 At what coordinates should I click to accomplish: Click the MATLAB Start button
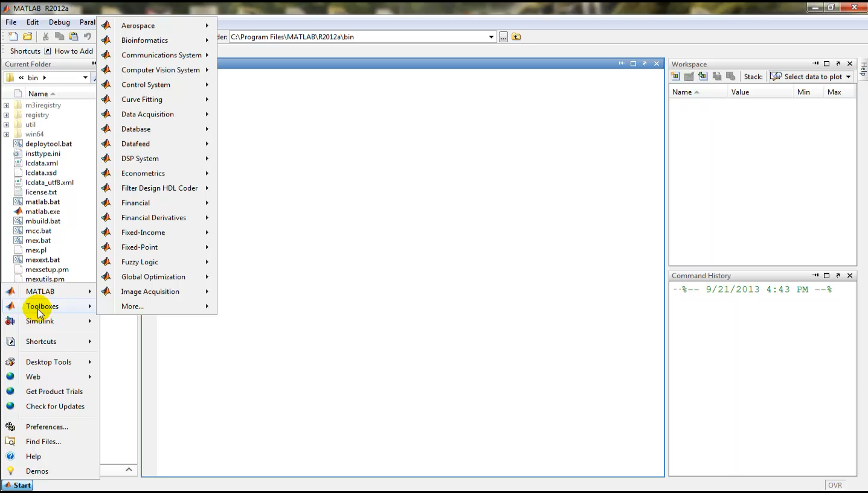(18, 485)
